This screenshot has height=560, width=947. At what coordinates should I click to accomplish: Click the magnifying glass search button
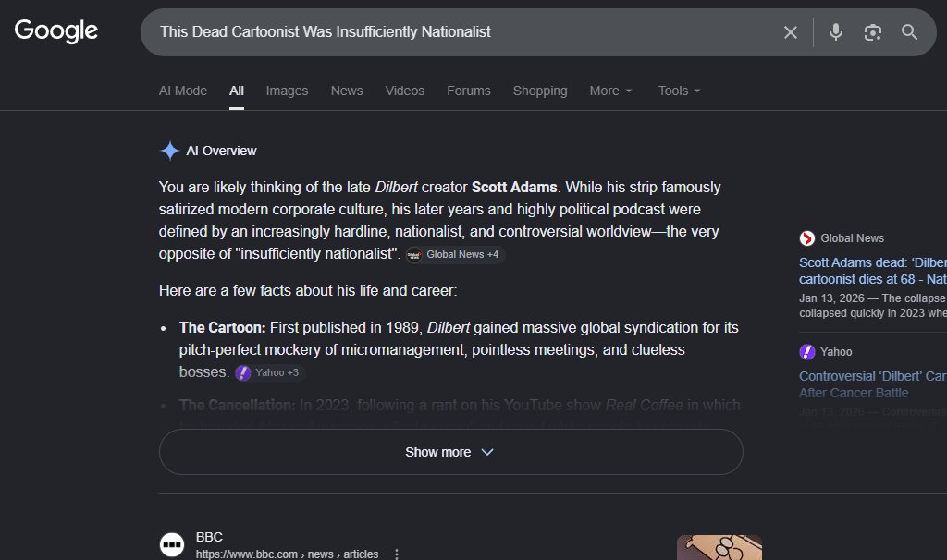pos(909,32)
